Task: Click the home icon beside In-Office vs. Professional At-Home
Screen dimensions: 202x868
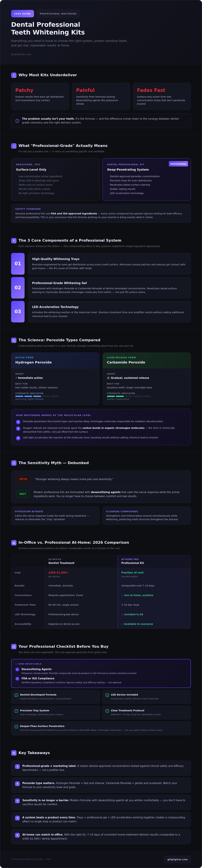Action: [x=14, y=543]
